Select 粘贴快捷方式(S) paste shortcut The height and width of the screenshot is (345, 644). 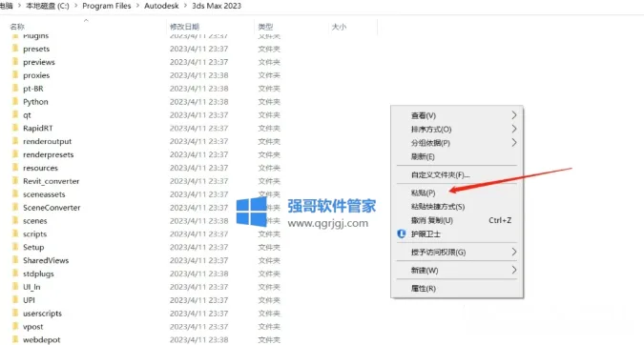(x=457, y=207)
